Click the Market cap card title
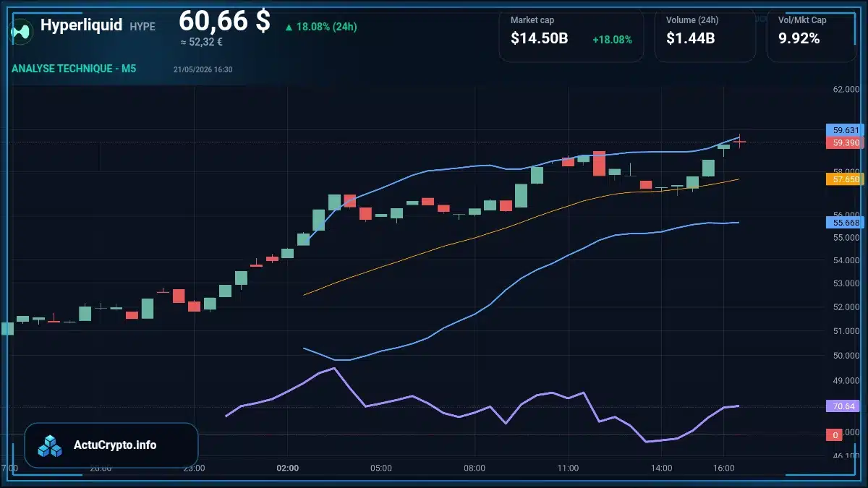The height and width of the screenshot is (488, 868). click(532, 20)
